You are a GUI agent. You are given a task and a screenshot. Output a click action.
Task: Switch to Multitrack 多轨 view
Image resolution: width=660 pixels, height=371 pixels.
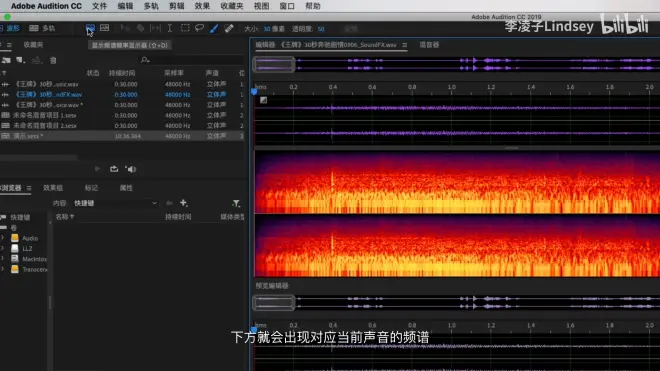point(42,28)
